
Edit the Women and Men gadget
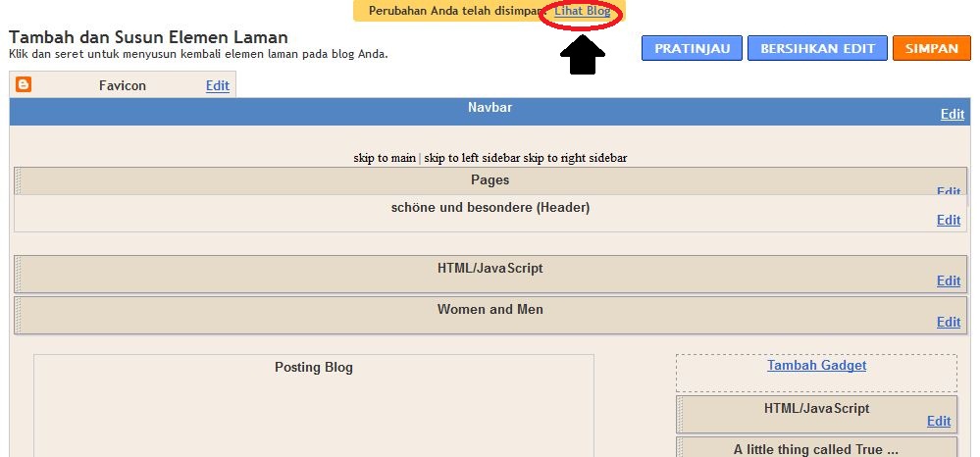click(949, 323)
